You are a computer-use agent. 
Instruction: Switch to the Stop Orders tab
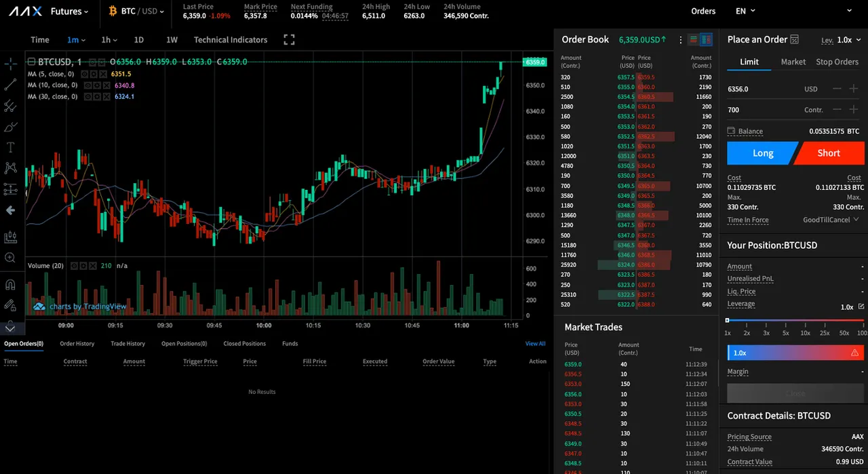click(837, 62)
